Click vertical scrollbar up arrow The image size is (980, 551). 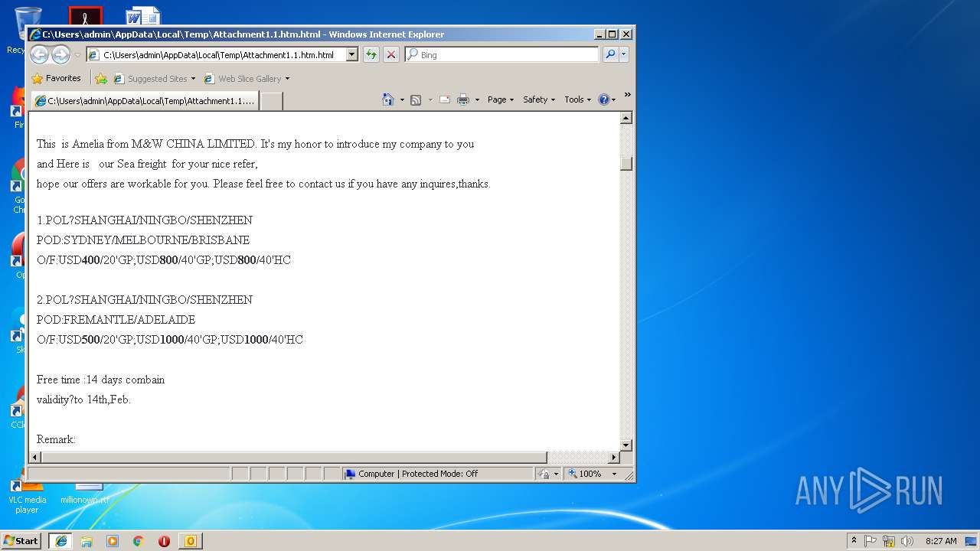[x=626, y=118]
